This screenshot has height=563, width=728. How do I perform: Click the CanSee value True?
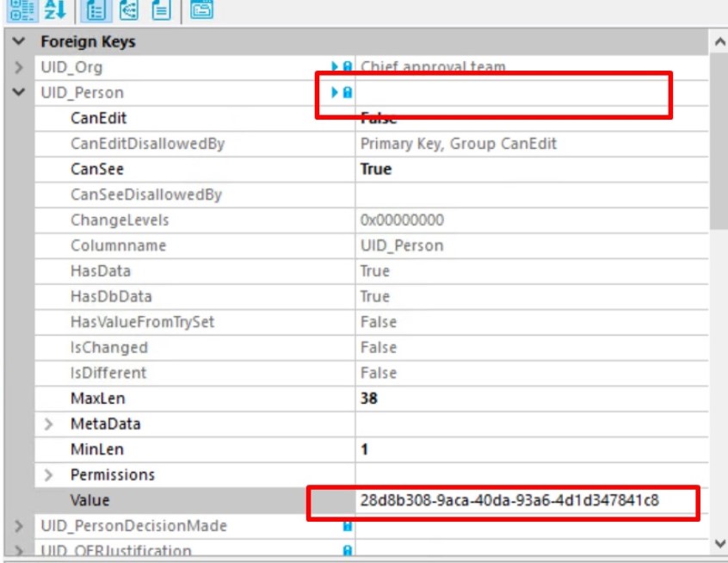tap(375, 169)
